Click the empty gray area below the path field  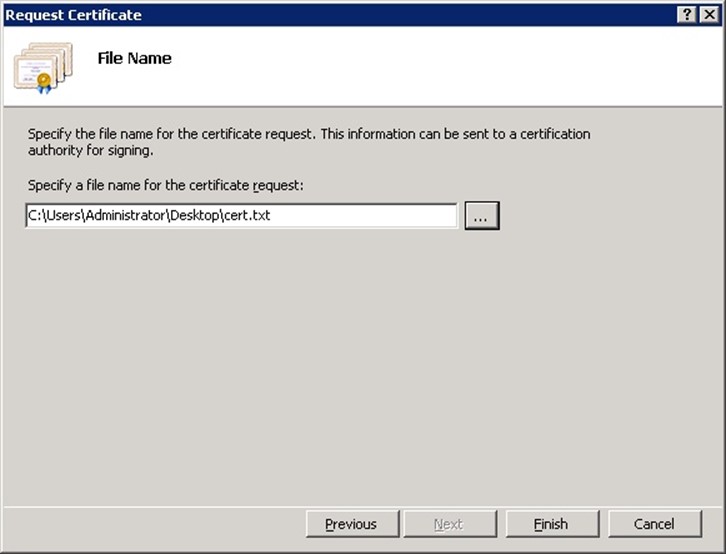coord(360,360)
